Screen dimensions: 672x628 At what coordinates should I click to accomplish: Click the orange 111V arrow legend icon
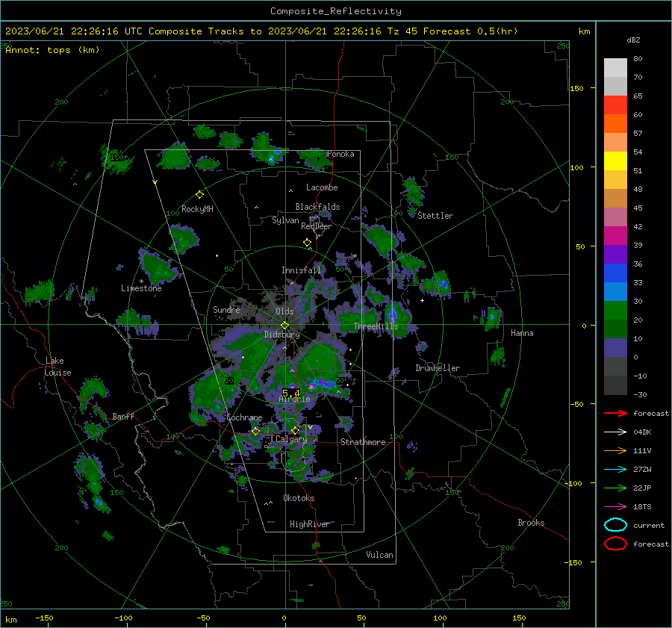click(x=615, y=450)
